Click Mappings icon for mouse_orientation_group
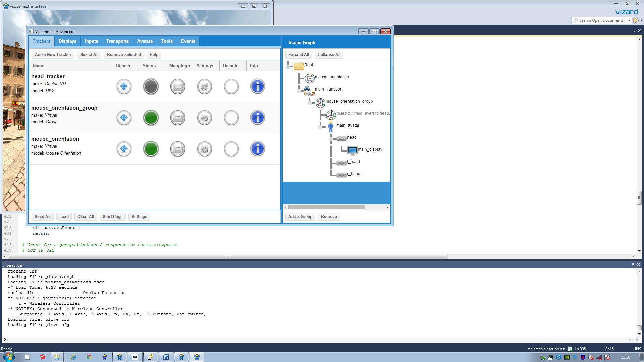Image resolution: width=644 pixels, height=362 pixels. (177, 118)
